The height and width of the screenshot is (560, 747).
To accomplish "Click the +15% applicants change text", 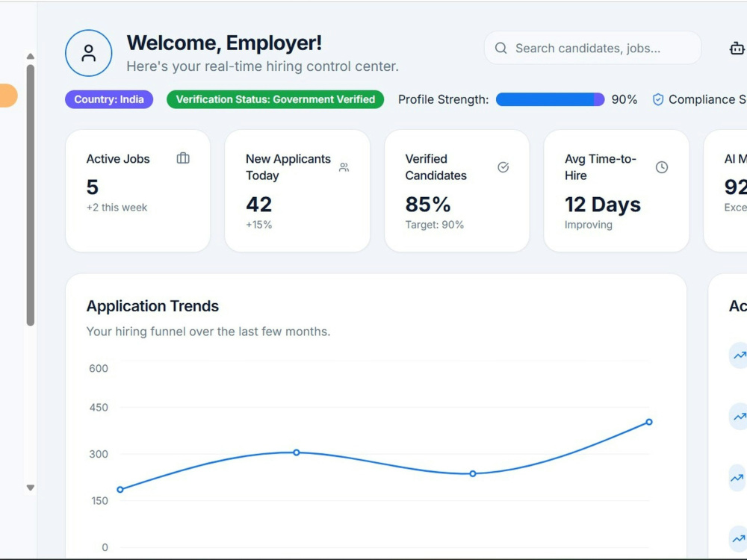I will [258, 225].
